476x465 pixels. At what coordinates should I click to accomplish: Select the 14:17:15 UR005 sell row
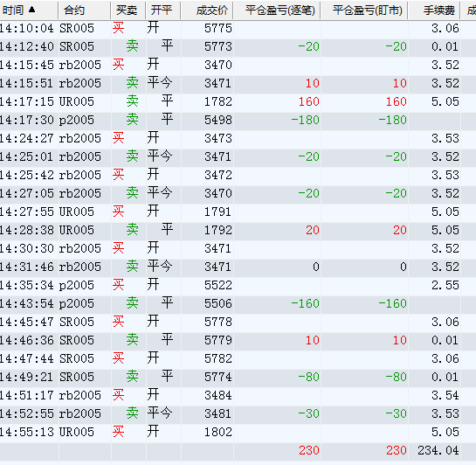click(x=238, y=101)
